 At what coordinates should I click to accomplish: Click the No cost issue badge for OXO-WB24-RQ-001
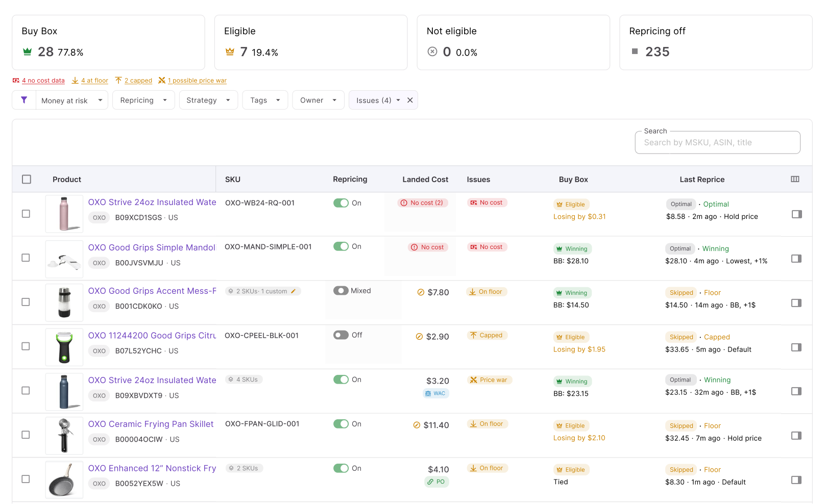[x=487, y=203]
